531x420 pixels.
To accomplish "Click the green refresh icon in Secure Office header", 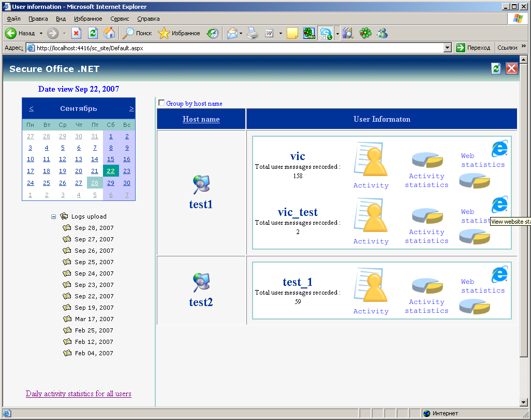I will [x=496, y=68].
